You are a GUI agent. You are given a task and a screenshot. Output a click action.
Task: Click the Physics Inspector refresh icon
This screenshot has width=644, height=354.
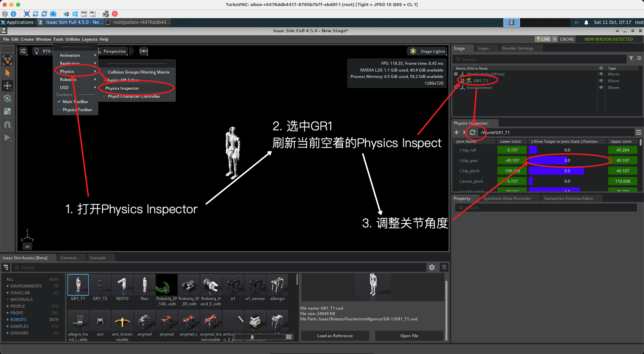472,132
